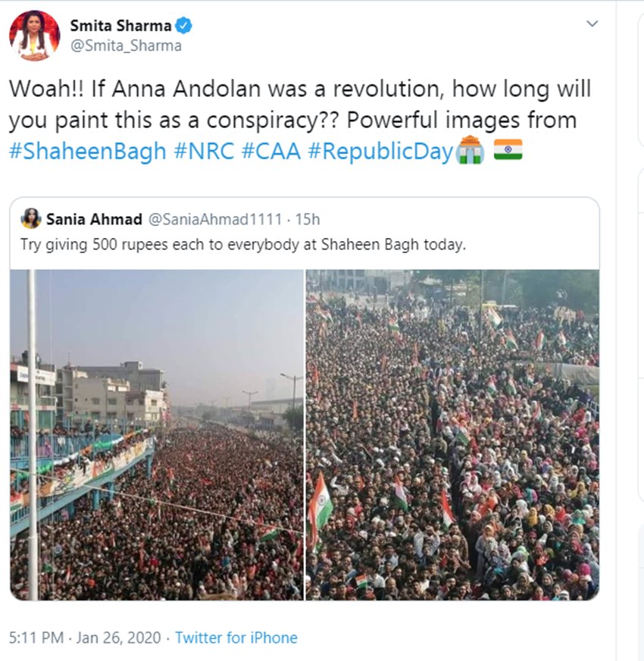The width and height of the screenshot is (644, 661).
Task: Open the #RepublicDay hashtag
Action: pos(380,151)
